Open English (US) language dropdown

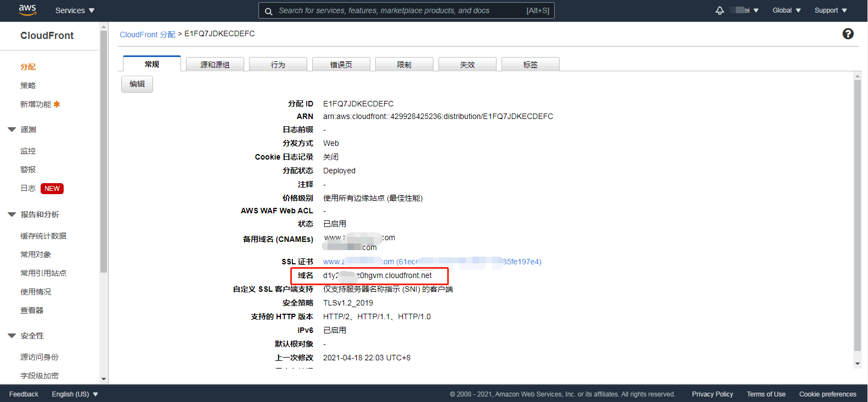[75, 394]
